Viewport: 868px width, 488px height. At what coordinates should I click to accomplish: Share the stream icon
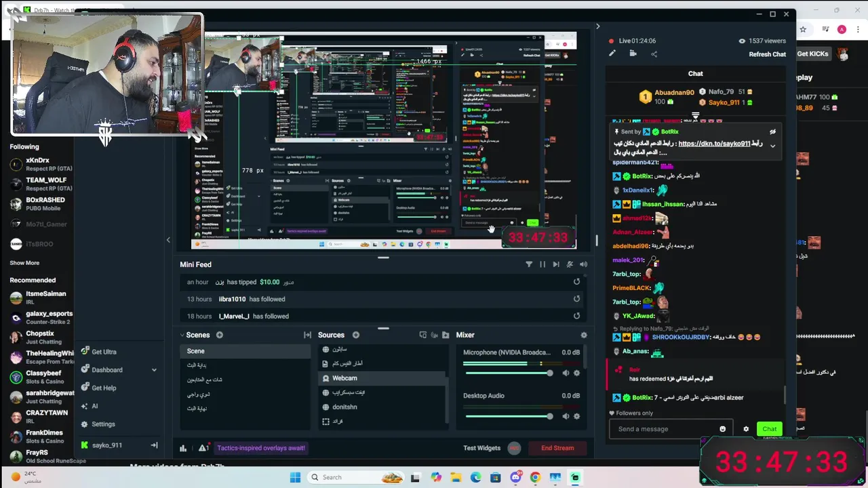(x=654, y=54)
